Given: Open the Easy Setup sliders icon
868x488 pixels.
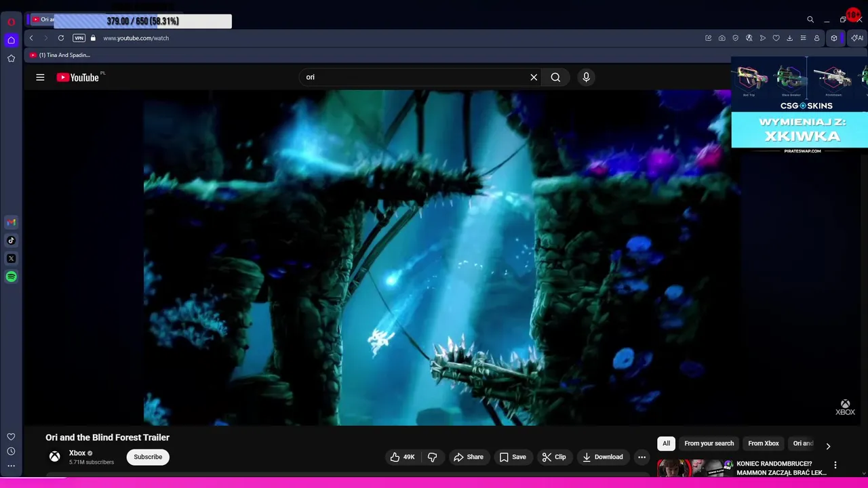Looking at the screenshot, I should [x=804, y=38].
